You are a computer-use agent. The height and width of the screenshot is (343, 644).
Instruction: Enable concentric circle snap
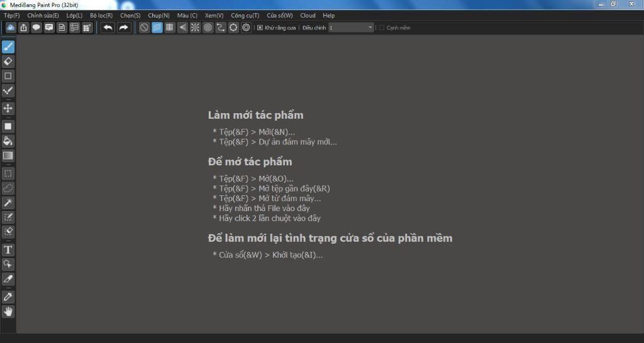(208, 28)
